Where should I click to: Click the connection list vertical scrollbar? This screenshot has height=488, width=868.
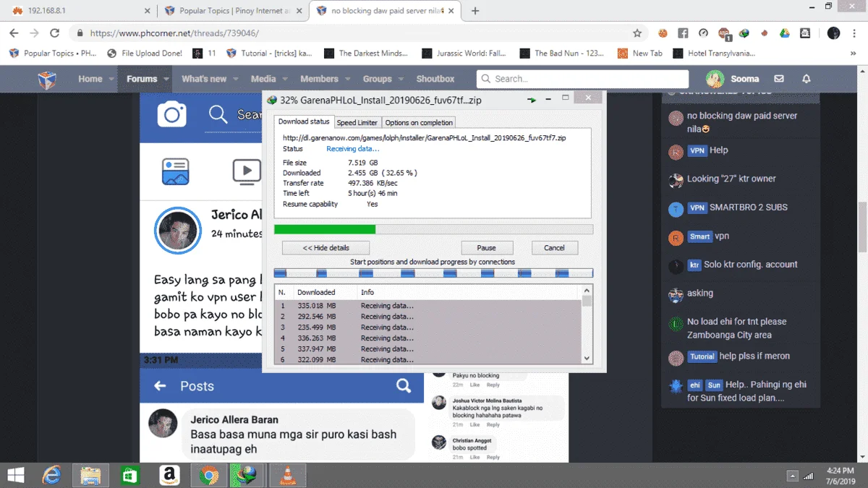[x=587, y=324]
